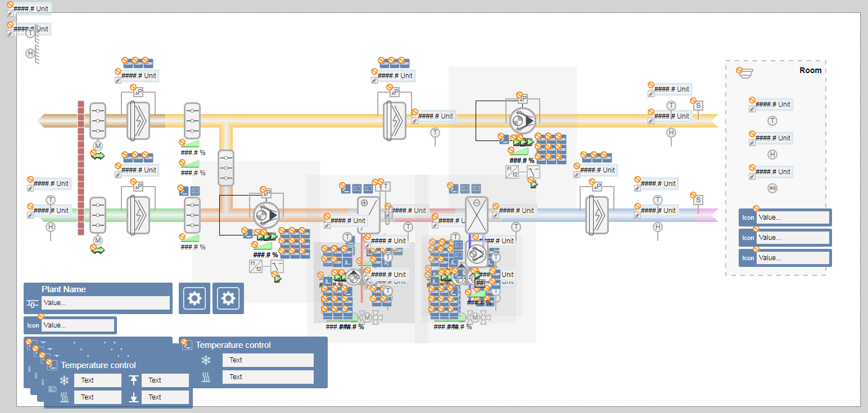Select the pump icon on the orange supply duct
868x413 pixels.
[x=266, y=214]
